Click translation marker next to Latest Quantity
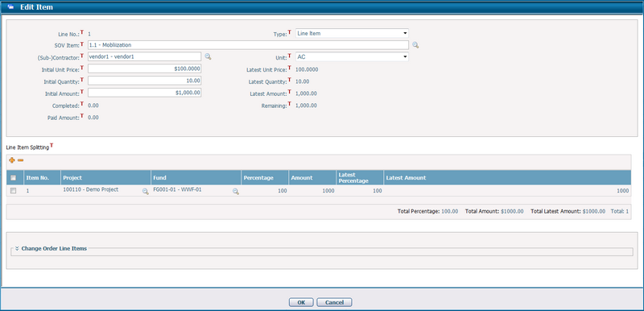The image size is (644, 311). point(289,79)
